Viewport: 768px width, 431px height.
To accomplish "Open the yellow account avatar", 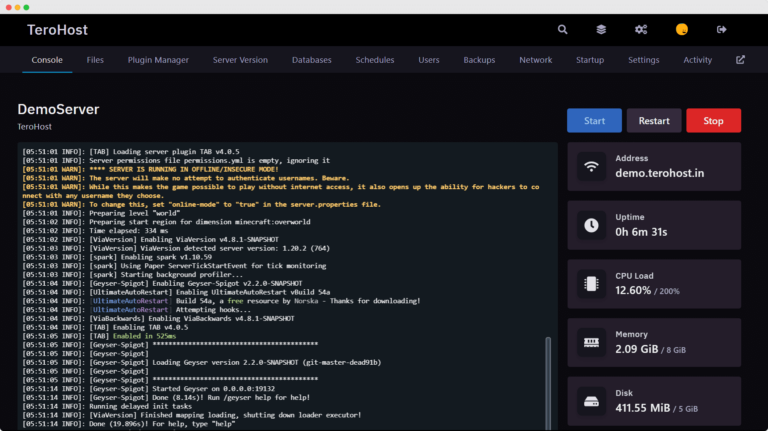I will click(681, 30).
